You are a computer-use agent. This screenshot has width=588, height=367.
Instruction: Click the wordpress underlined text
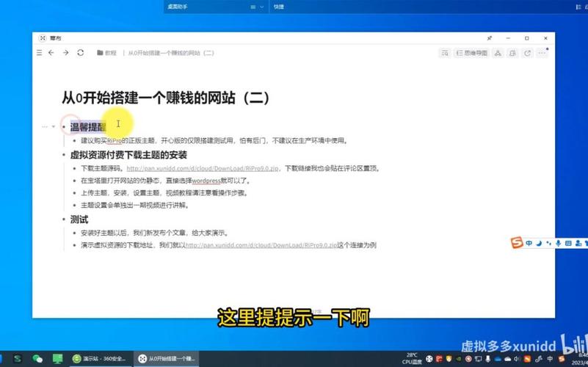(206, 181)
